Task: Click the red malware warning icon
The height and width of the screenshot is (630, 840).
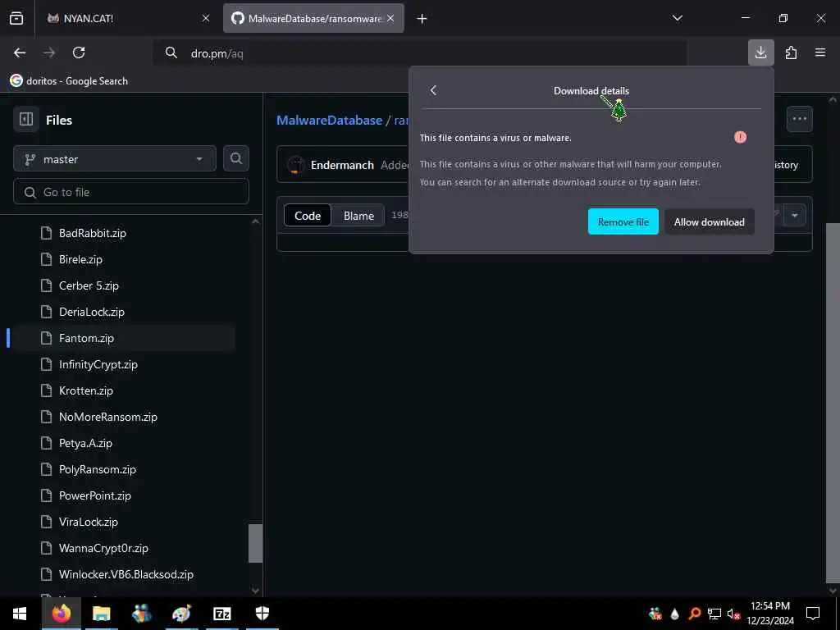Action: tap(741, 137)
